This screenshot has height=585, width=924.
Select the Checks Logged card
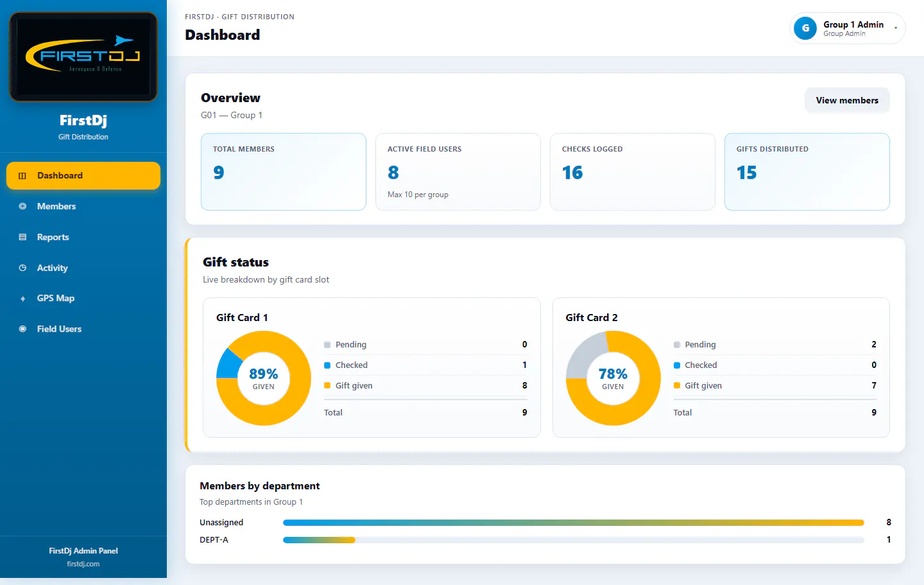click(x=633, y=171)
